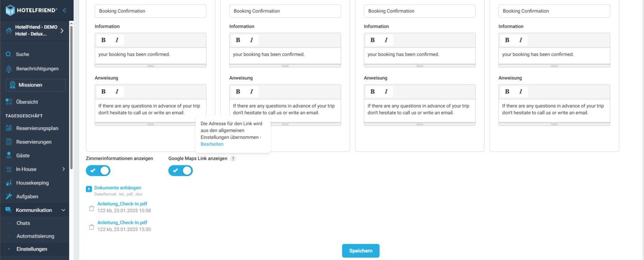Click the third Booking Confirmation input field
The width and height of the screenshot is (644, 260).
(x=419, y=11)
